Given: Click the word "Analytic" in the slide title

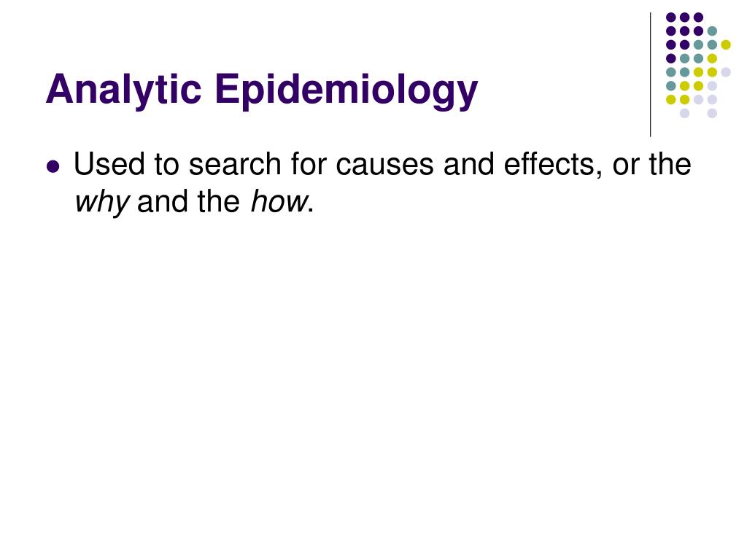Looking at the screenshot, I should click(x=123, y=89).
